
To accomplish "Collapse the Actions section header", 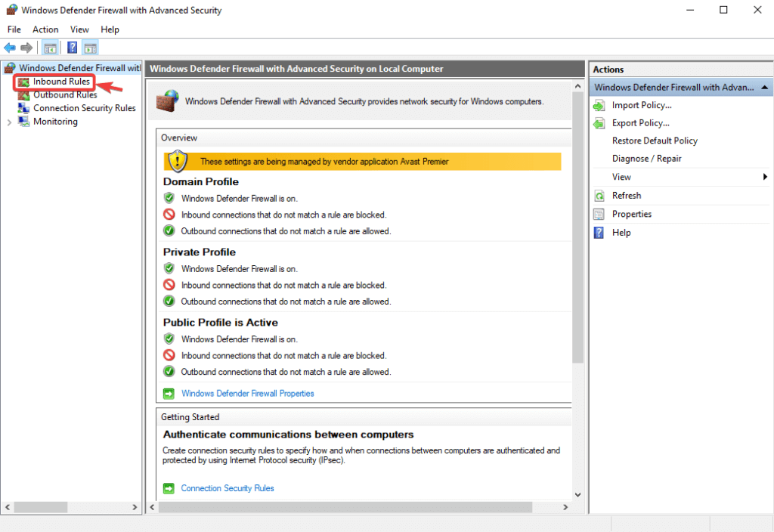I will [x=766, y=88].
